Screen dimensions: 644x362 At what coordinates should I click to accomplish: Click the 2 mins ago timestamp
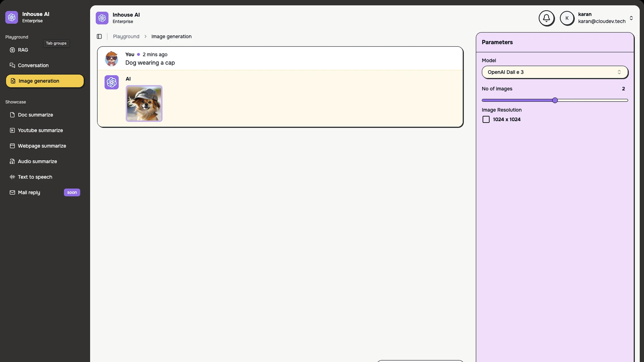click(155, 55)
